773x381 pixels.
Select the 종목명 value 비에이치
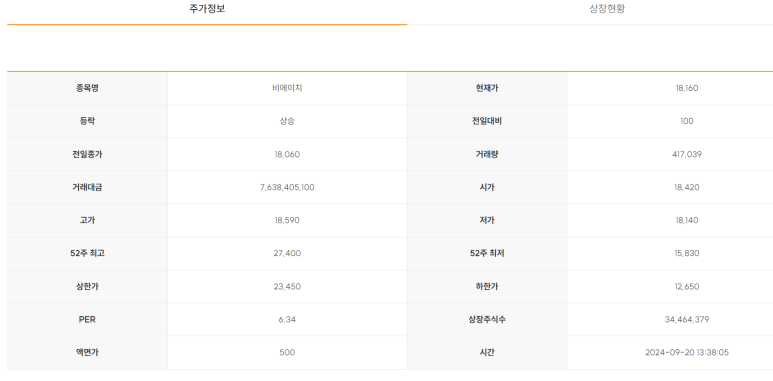click(x=287, y=88)
